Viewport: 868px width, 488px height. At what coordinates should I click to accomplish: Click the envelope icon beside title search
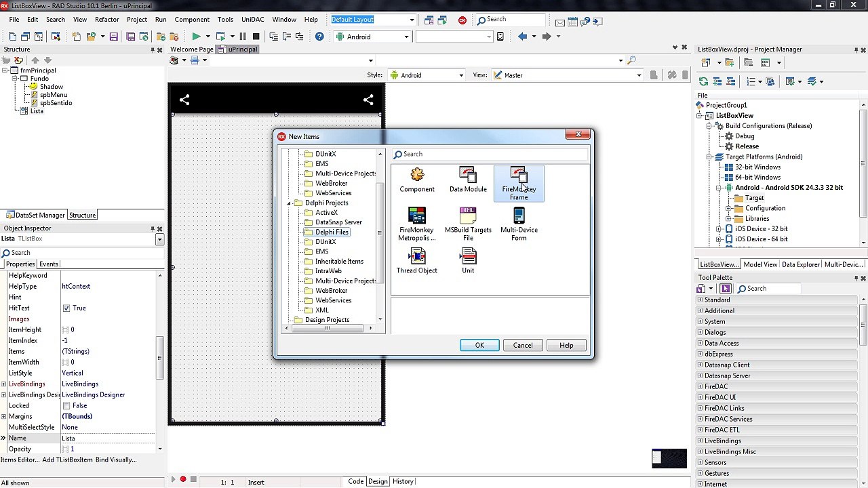[x=560, y=22]
